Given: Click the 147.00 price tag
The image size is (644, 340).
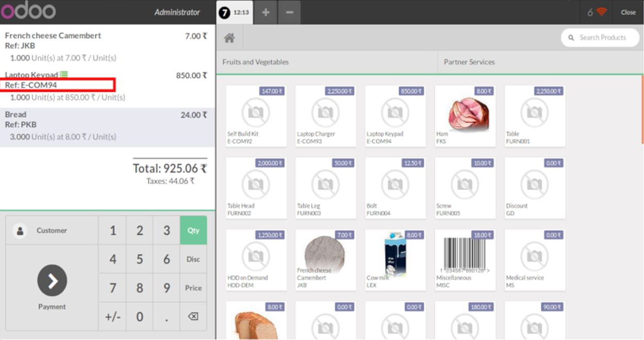Looking at the screenshot, I should click(x=273, y=91).
